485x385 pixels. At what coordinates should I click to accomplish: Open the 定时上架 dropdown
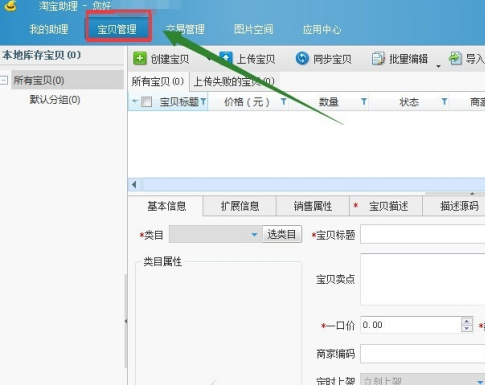click(423, 380)
